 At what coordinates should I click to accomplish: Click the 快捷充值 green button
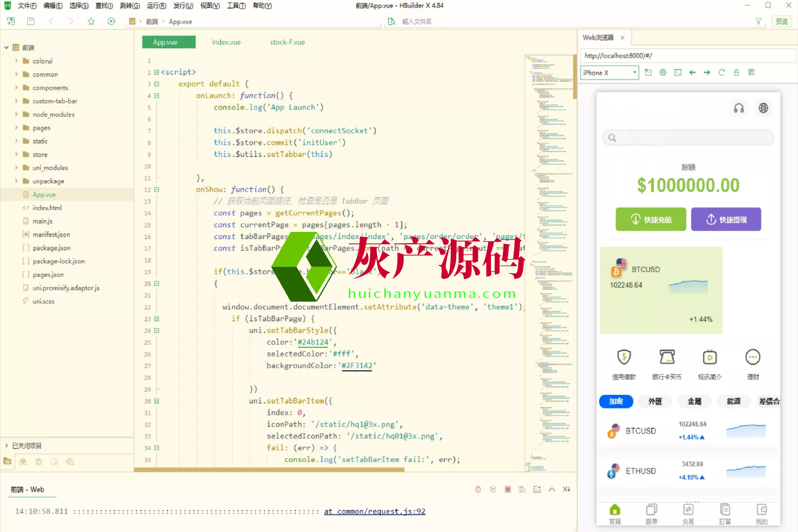pyautogui.click(x=651, y=219)
